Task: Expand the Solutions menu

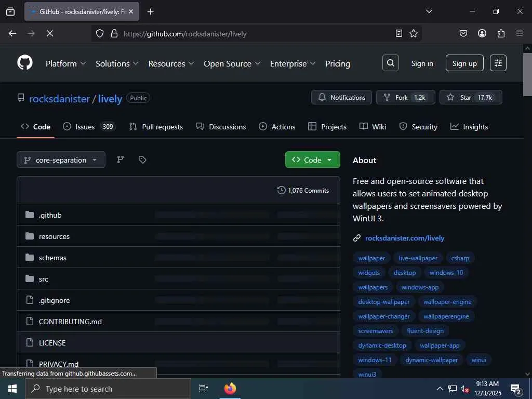Action: 117,63
